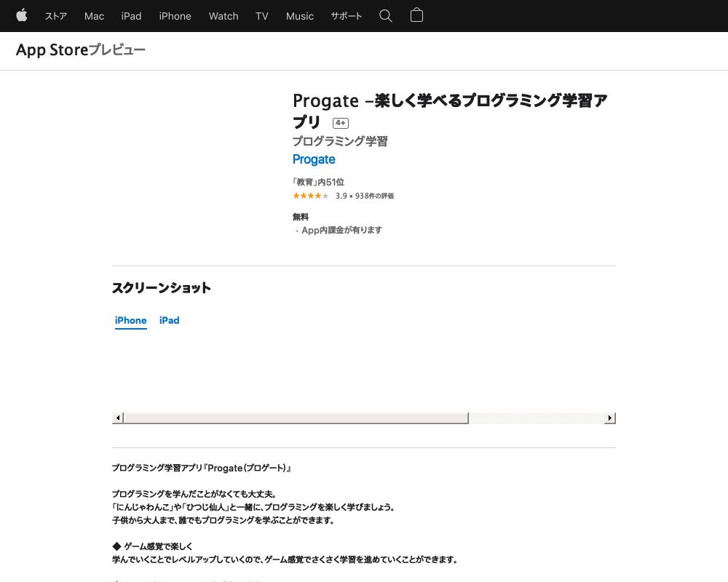Screen dimensions: 728x582
Task: Open the Progate developer page link
Action: [313, 159]
